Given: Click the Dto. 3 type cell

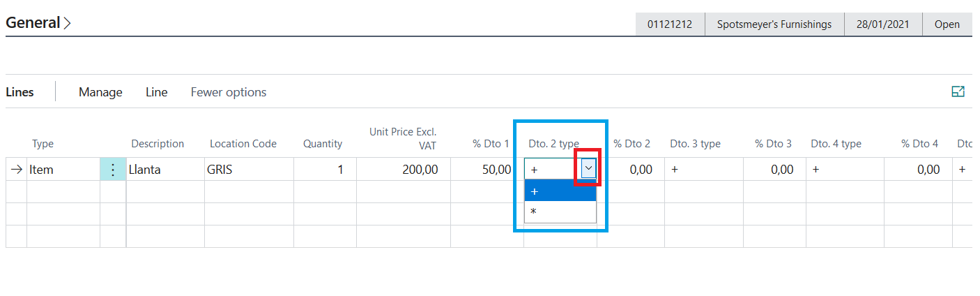Looking at the screenshot, I should click(703, 170).
